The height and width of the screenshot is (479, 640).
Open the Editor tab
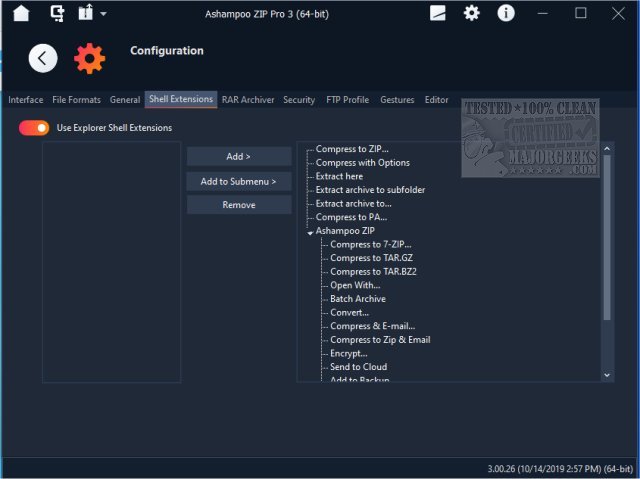436,100
